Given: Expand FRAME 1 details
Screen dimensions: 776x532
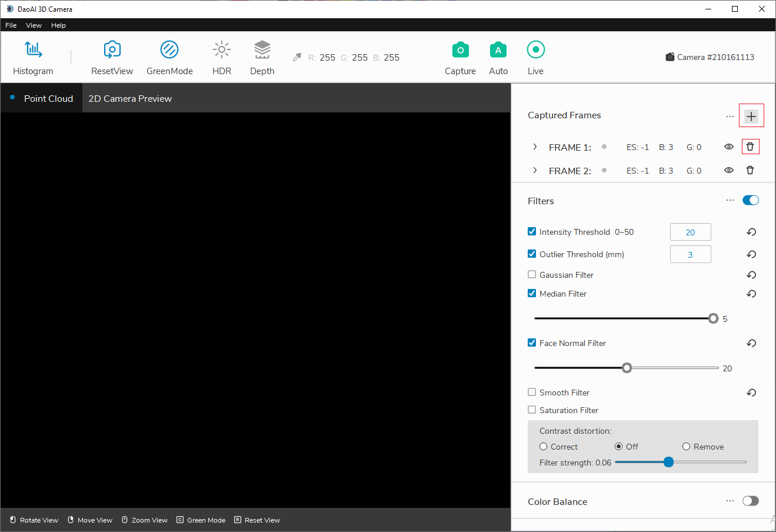Looking at the screenshot, I should (535, 147).
